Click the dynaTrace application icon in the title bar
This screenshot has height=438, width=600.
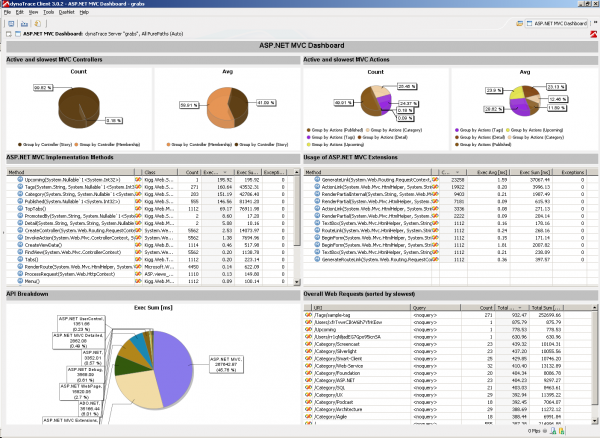tap(5, 3)
